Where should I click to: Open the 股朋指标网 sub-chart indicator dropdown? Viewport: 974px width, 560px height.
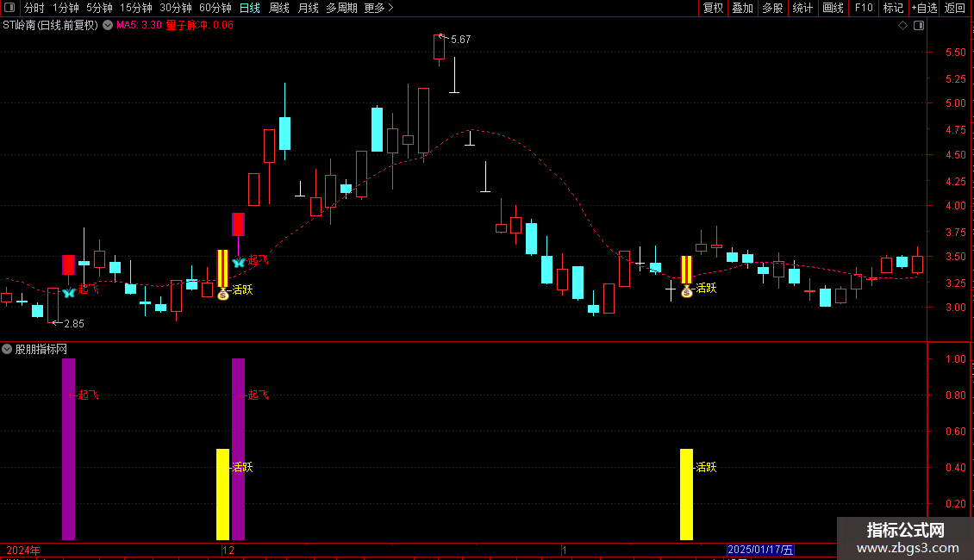[7, 349]
